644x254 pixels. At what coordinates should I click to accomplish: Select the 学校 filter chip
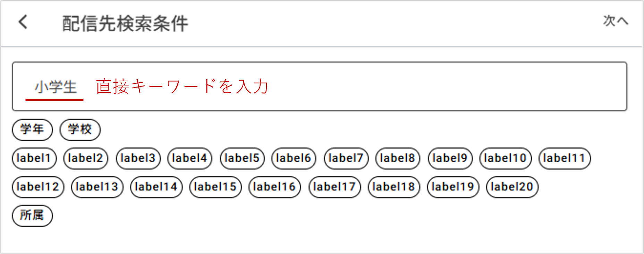[80, 130]
